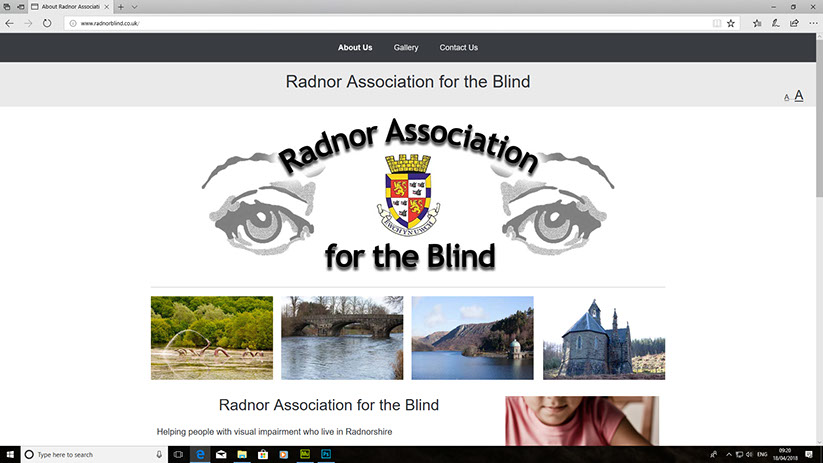Open the Contact Us menu item
This screenshot has height=463, width=823.
[458, 47]
